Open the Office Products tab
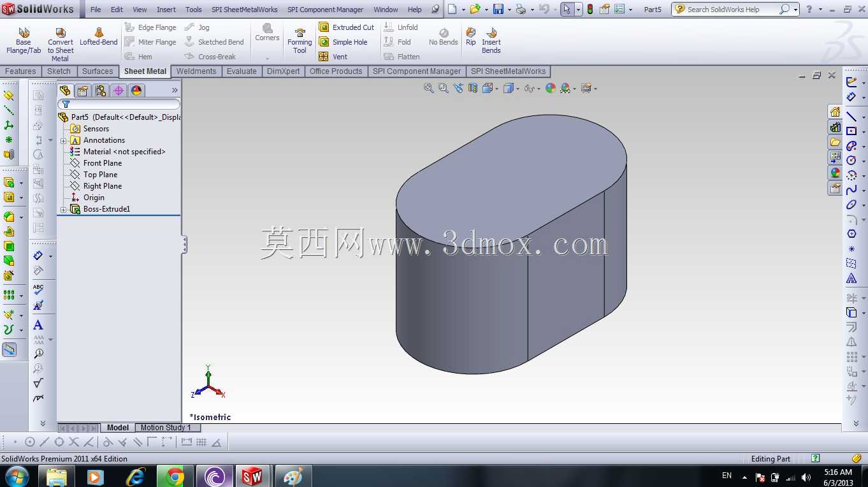This screenshot has height=487, width=868. (x=336, y=71)
